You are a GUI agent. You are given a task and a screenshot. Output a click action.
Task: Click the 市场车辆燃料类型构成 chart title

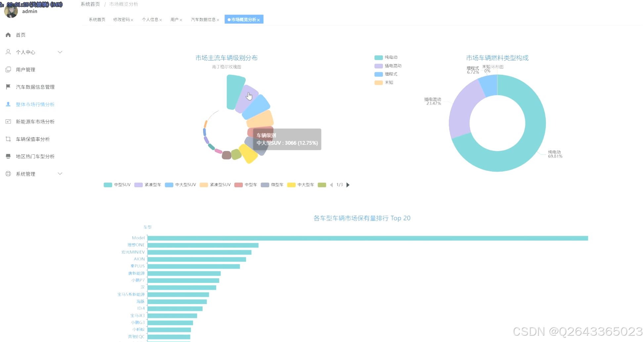click(x=497, y=58)
